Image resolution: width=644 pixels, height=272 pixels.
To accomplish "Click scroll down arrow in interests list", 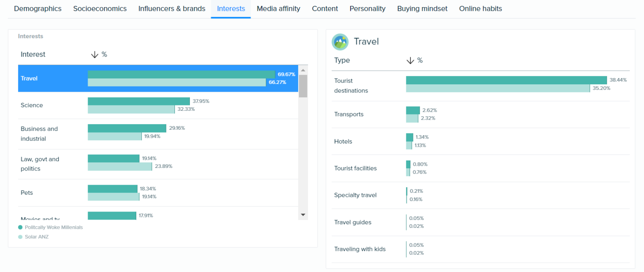I will coord(303,214).
